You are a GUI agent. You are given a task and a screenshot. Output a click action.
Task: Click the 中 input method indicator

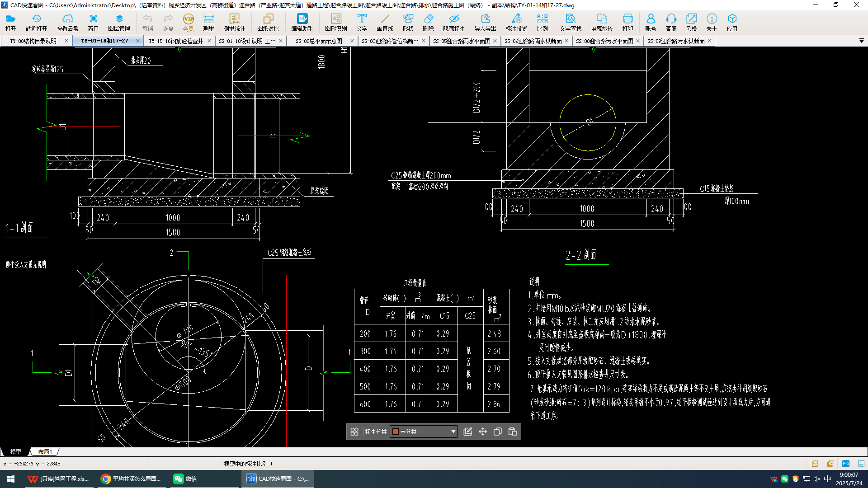coord(827,479)
